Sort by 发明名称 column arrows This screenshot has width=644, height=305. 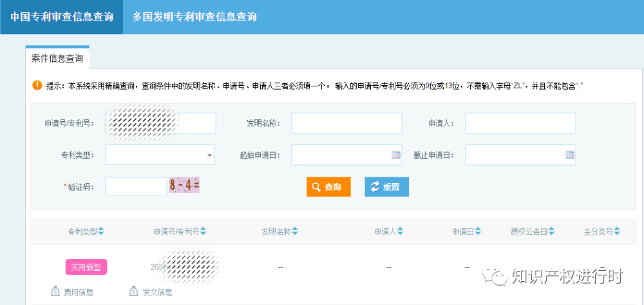tap(295, 232)
